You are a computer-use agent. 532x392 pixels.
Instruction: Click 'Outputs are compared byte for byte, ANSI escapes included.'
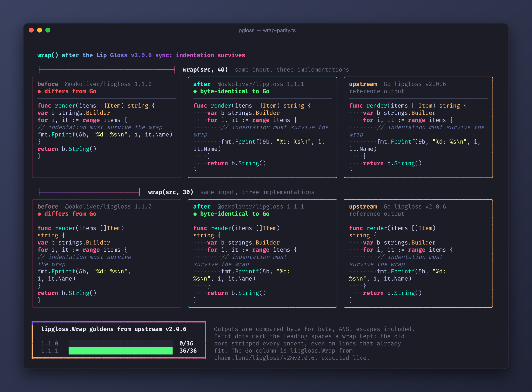314,329
